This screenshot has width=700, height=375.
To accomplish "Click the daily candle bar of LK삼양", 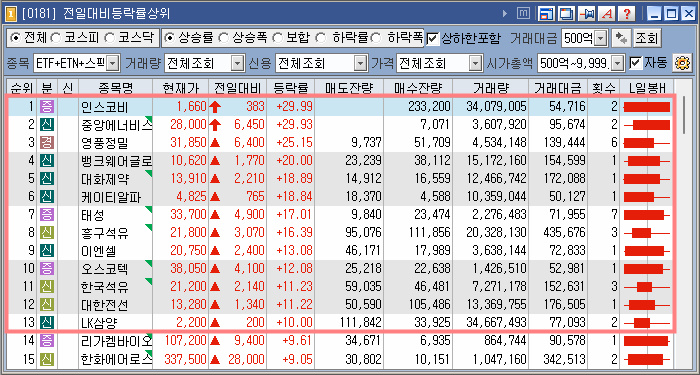I will [647, 323].
